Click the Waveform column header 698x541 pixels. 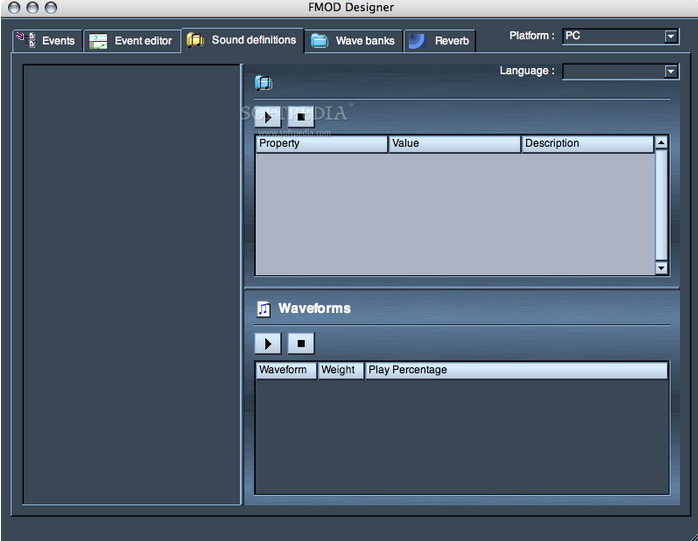click(286, 370)
